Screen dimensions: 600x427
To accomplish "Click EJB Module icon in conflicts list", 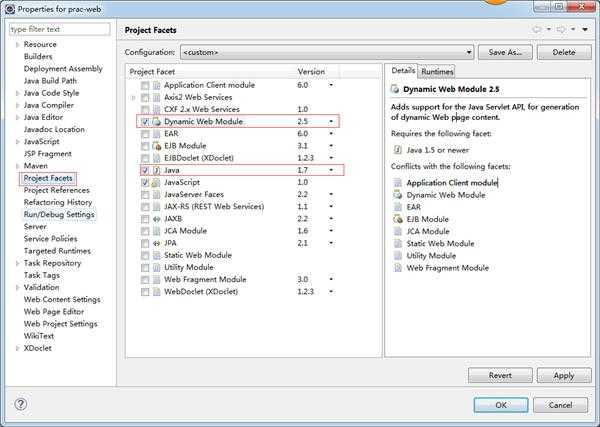I will [x=398, y=219].
